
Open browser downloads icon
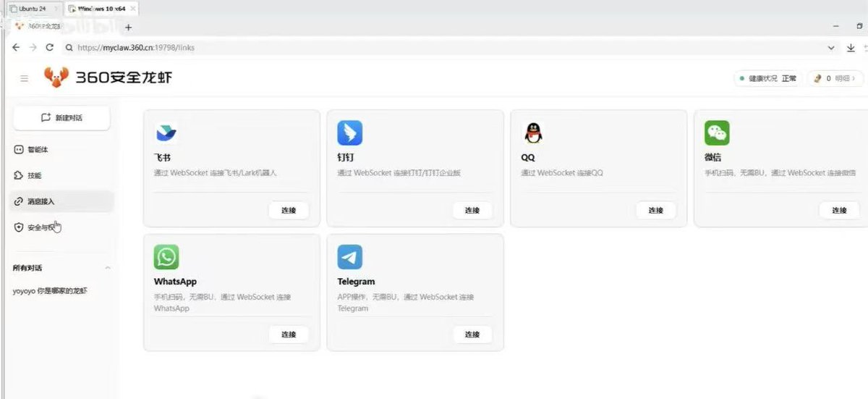[x=851, y=48]
